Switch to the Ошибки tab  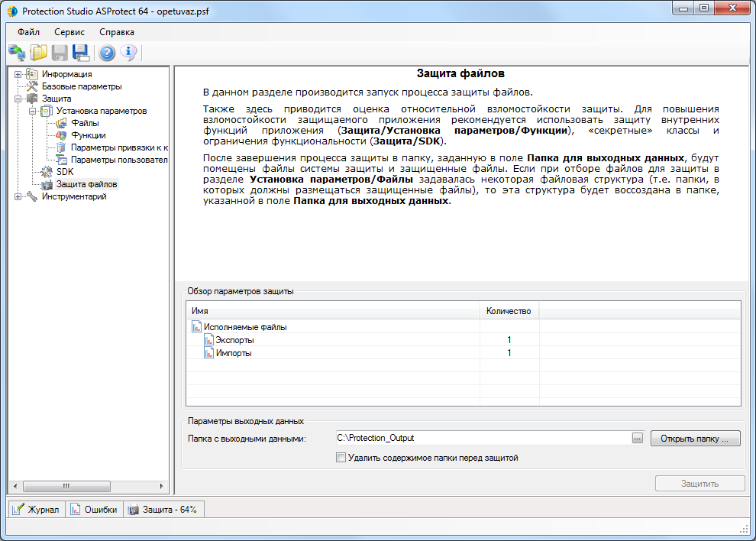click(94, 509)
